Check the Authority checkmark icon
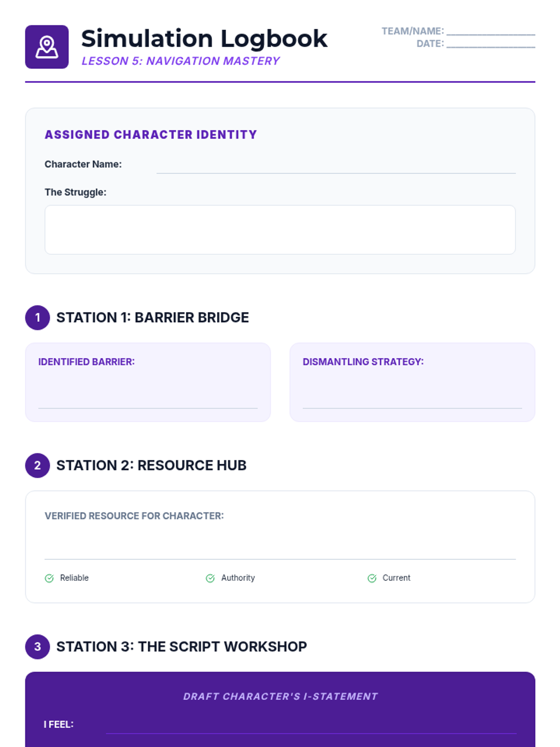Image resolution: width=560 pixels, height=747 pixels. (210, 578)
